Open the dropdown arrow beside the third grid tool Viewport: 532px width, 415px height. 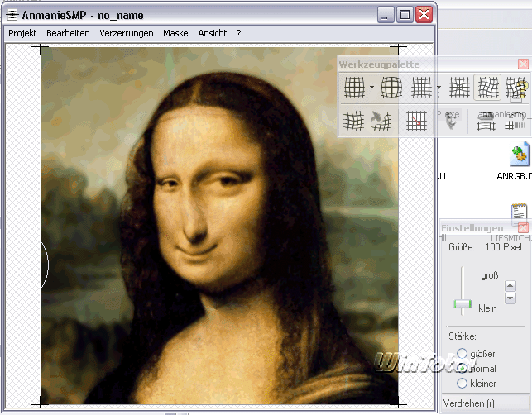[x=438, y=87]
